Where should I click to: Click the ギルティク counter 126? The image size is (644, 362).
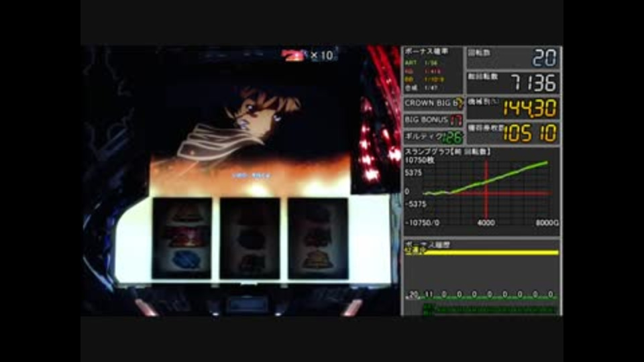452,137
